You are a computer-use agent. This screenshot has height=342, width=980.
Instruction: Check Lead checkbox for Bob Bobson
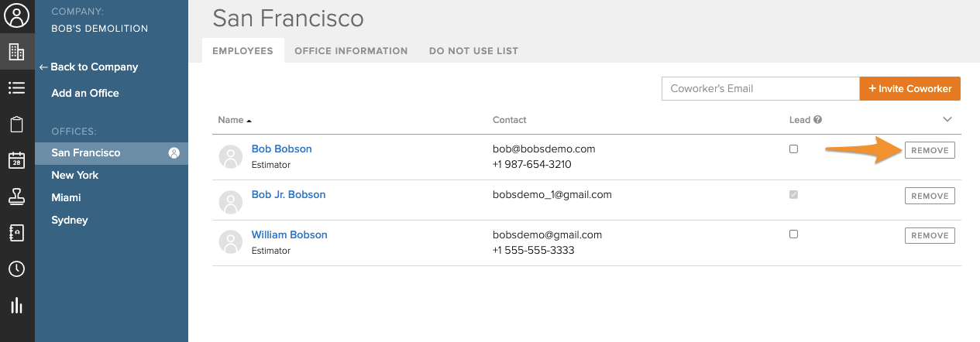pyautogui.click(x=793, y=149)
